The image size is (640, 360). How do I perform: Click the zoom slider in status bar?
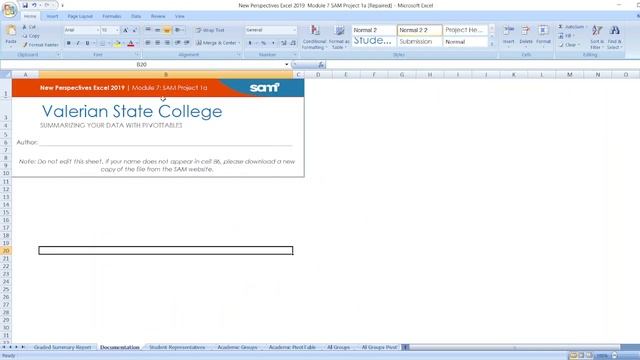coord(615,356)
